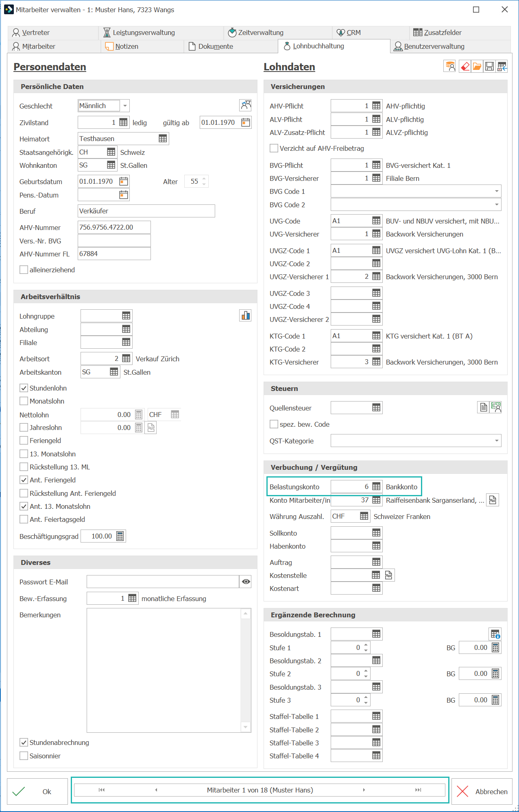This screenshot has height=812, width=519.
Task: Click the Lohndaten toolbar open-folder icon
Action: [477, 66]
